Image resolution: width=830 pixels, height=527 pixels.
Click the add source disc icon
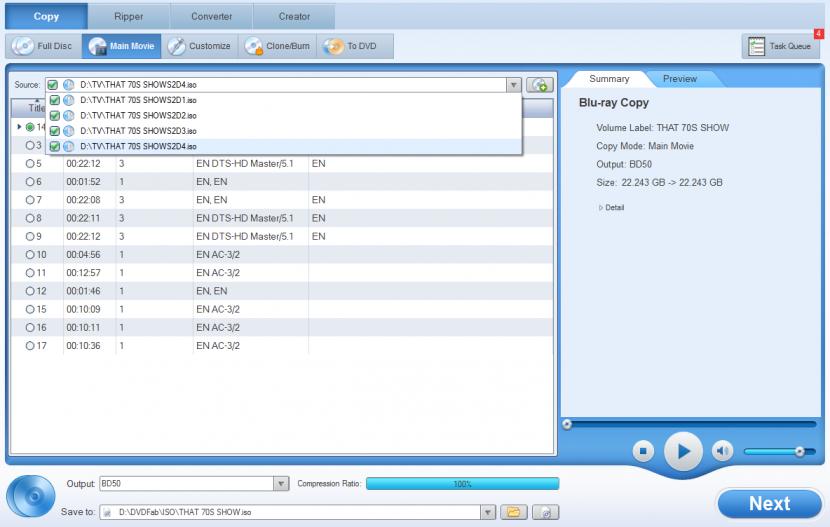click(x=541, y=86)
